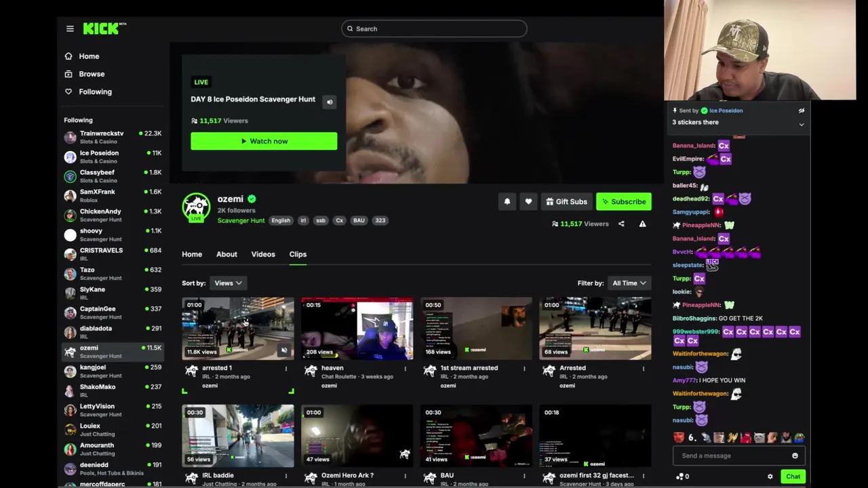
Task: Click BilbroShaggins username in chat
Action: [x=694, y=319]
